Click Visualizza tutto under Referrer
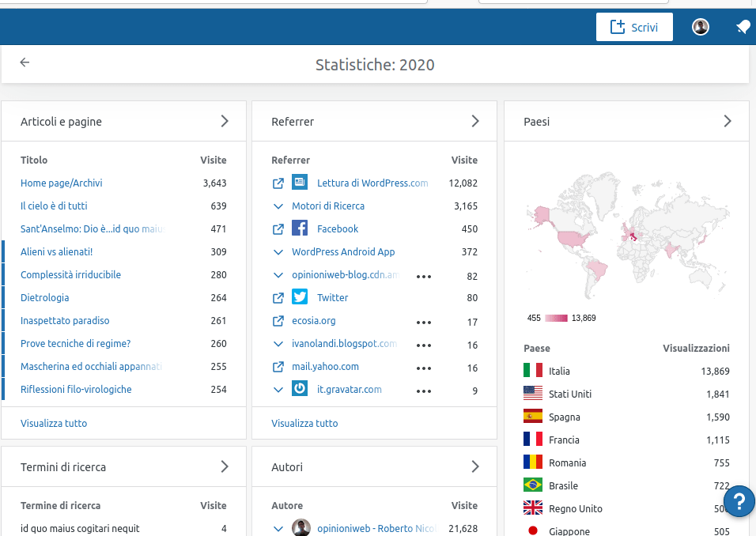The width and height of the screenshot is (756, 536). click(304, 423)
